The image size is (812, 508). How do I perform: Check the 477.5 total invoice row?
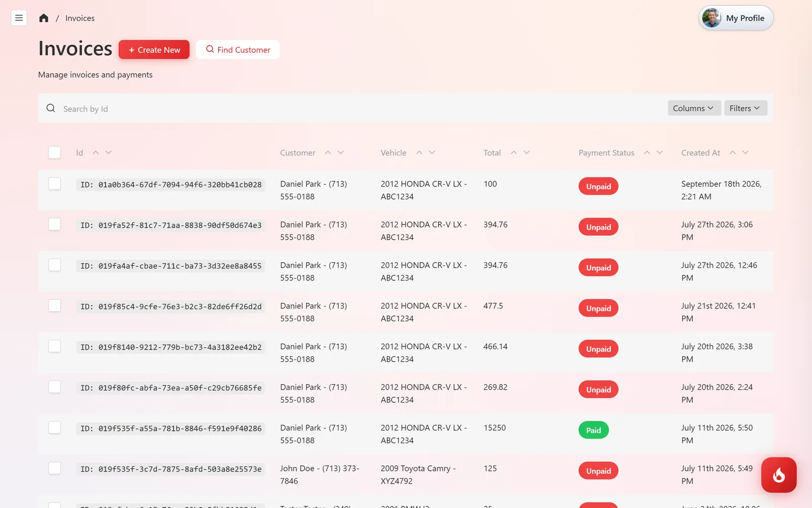[x=54, y=305]
